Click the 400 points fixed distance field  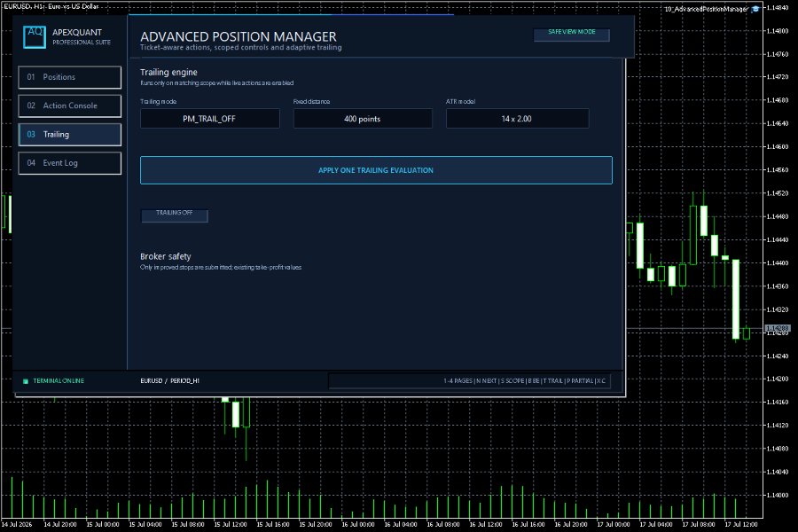363,119
